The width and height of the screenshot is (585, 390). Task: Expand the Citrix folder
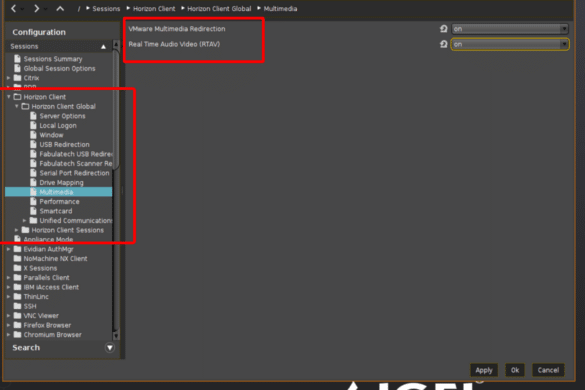[x=9, y=78]
